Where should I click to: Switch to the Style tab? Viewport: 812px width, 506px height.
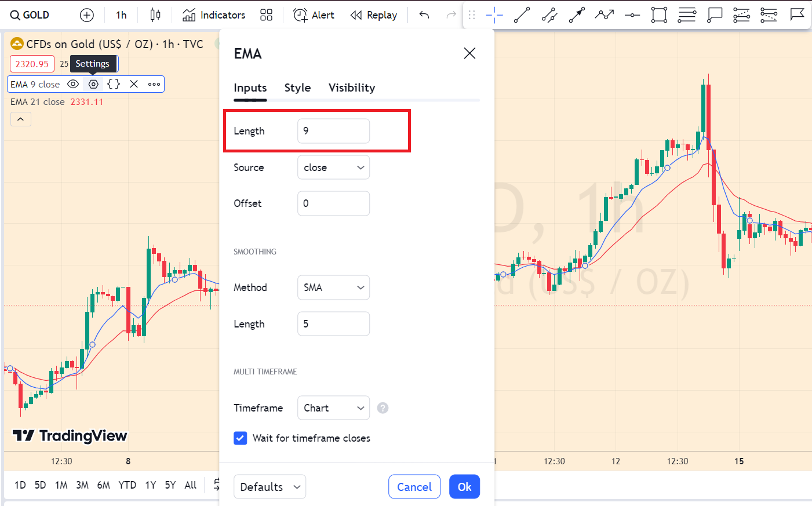coord(297,88)
